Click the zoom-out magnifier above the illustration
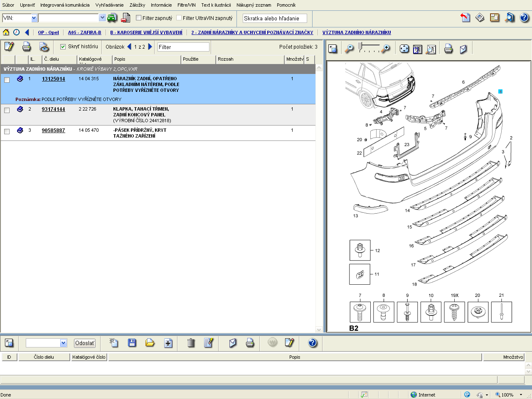Image resolution: width=532 pixels, height=399 pixels. click(350, 49)
